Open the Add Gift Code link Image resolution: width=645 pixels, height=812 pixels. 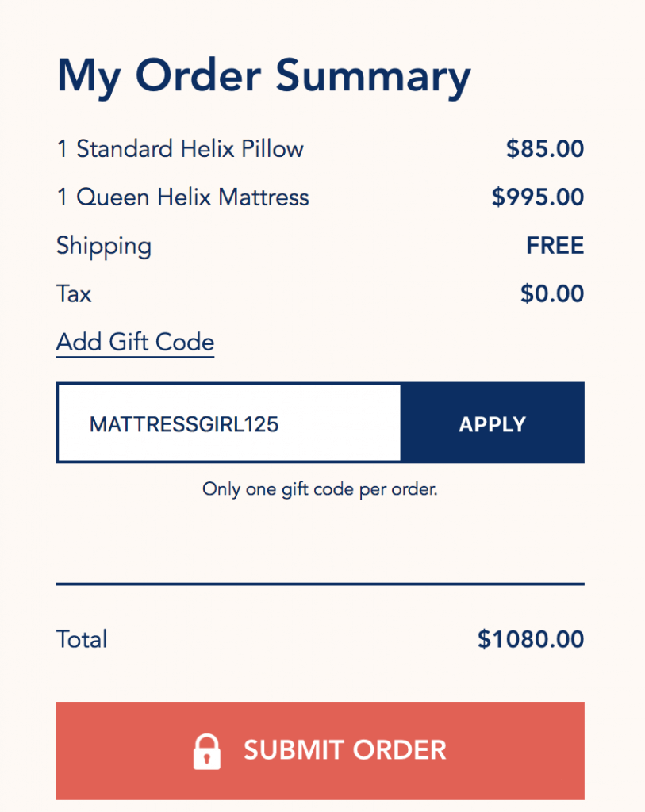[134, 342]
